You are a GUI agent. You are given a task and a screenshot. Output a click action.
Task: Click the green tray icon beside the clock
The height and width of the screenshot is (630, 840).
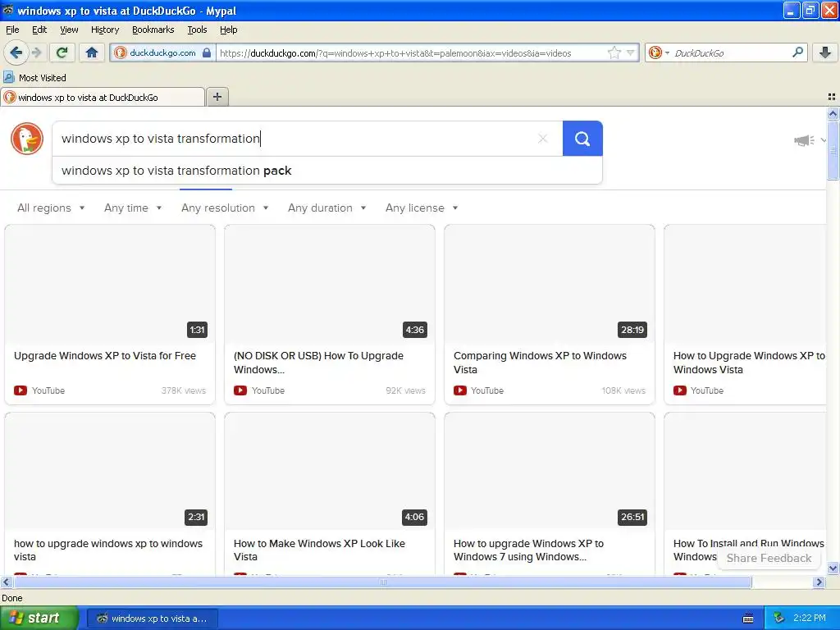tap(778, 619)
